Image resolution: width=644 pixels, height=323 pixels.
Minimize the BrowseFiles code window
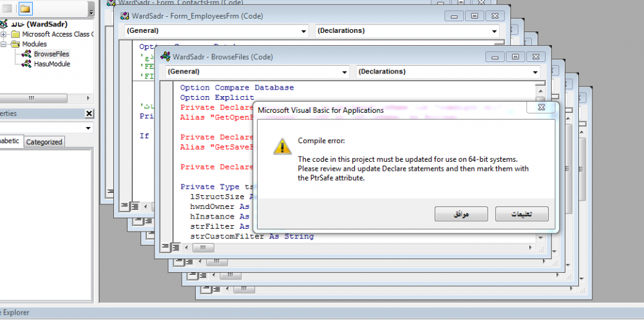pyautogui.click(x=495, y=57)
